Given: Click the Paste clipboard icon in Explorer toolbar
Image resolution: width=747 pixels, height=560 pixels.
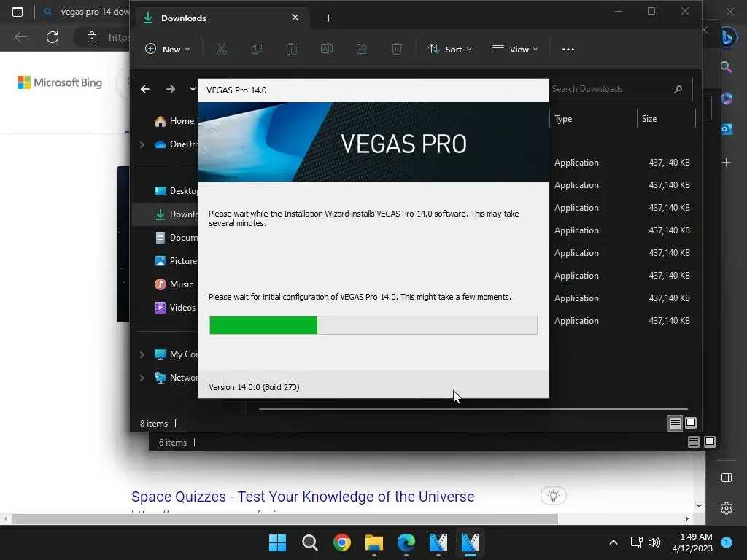Looking at the screenshot, I should click(292, 49).
